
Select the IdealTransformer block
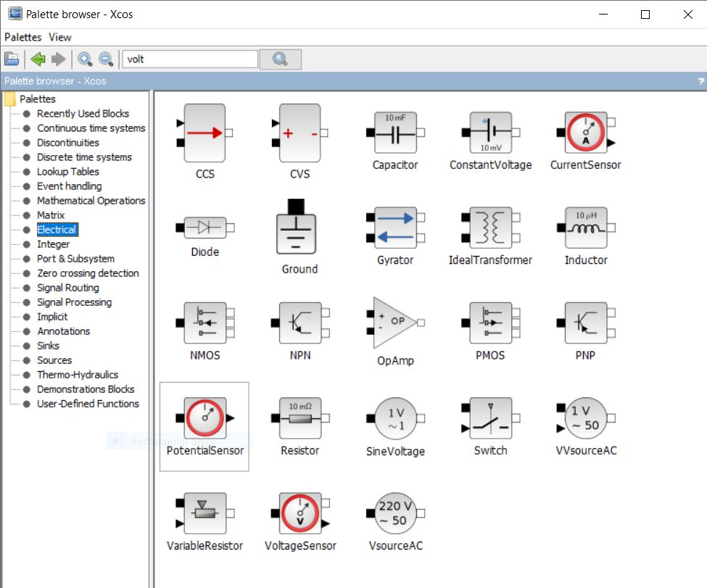(489, 228)
